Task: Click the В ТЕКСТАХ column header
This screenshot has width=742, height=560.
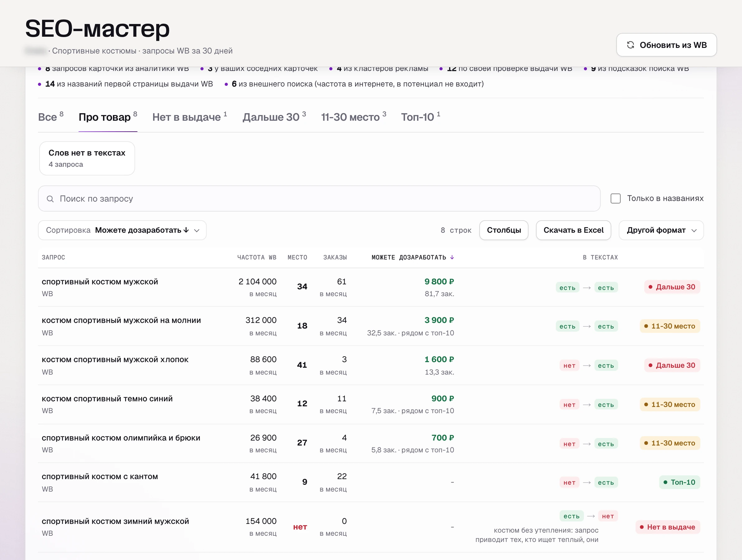Action: click(600, 257)
